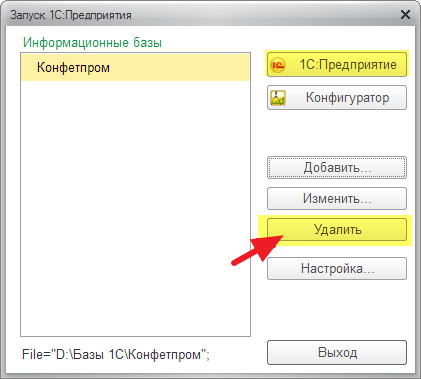
Task: Close the Запуск 1С:Предприятия window
Action: [405, 15]
